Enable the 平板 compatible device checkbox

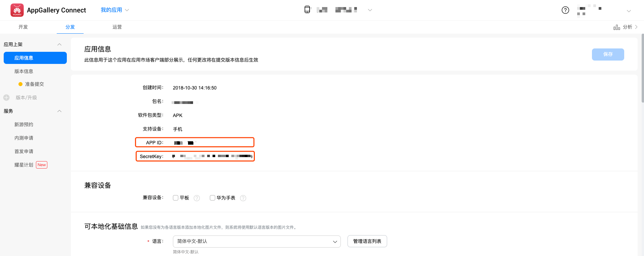point(176,198)
